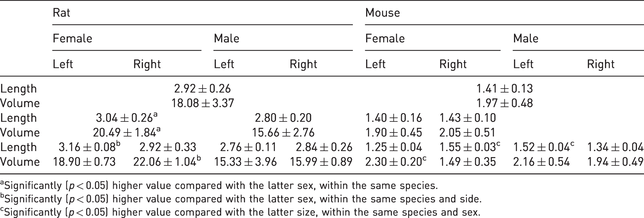
Task: Click footnote a about the latter sex
Action: pos(219,185)
